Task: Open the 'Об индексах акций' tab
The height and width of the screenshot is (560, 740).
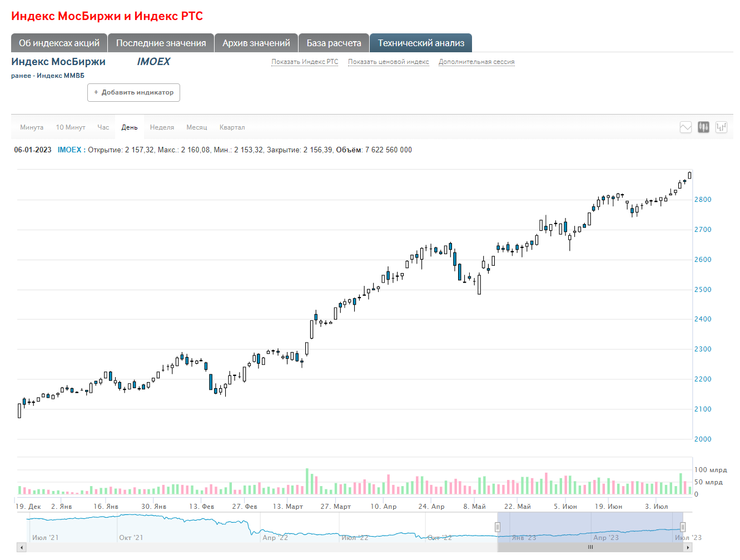Action: (59, 43)
